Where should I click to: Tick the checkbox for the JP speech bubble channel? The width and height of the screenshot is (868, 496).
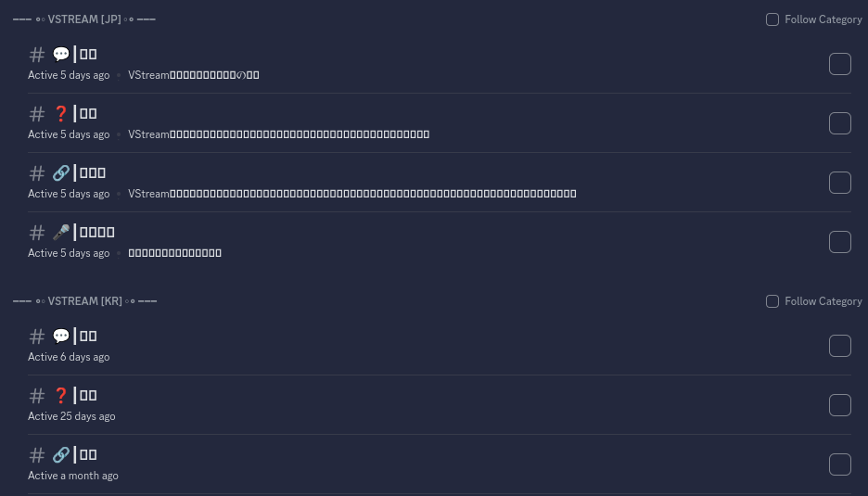[x=839, y=64]
